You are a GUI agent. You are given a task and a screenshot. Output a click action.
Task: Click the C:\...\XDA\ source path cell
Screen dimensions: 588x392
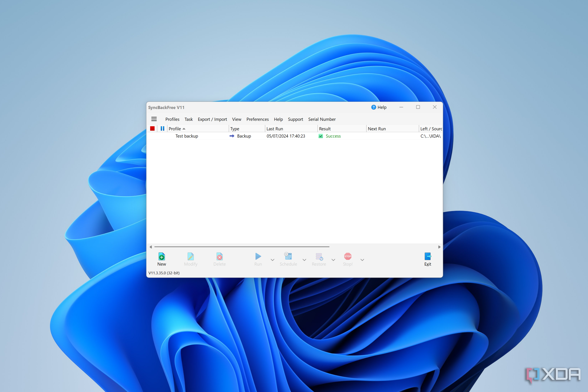[431, 136]
